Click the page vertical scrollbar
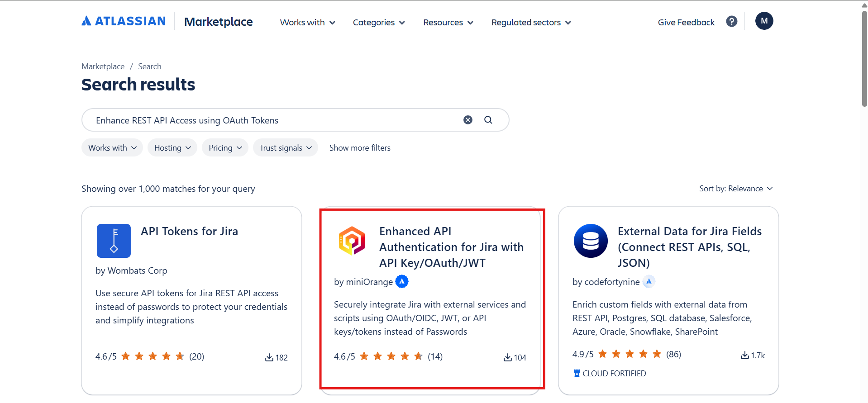The height and width of the screenshot is (403, 868). point(864,59)
